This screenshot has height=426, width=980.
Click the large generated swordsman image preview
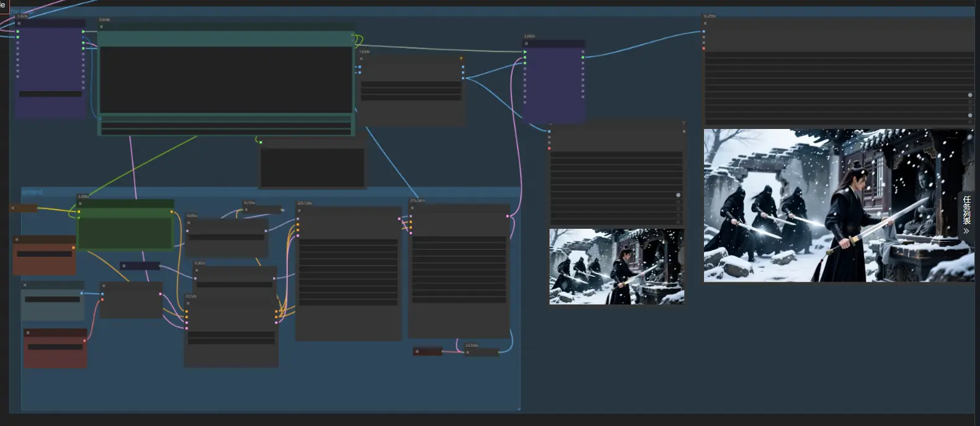tap(837, 205)
